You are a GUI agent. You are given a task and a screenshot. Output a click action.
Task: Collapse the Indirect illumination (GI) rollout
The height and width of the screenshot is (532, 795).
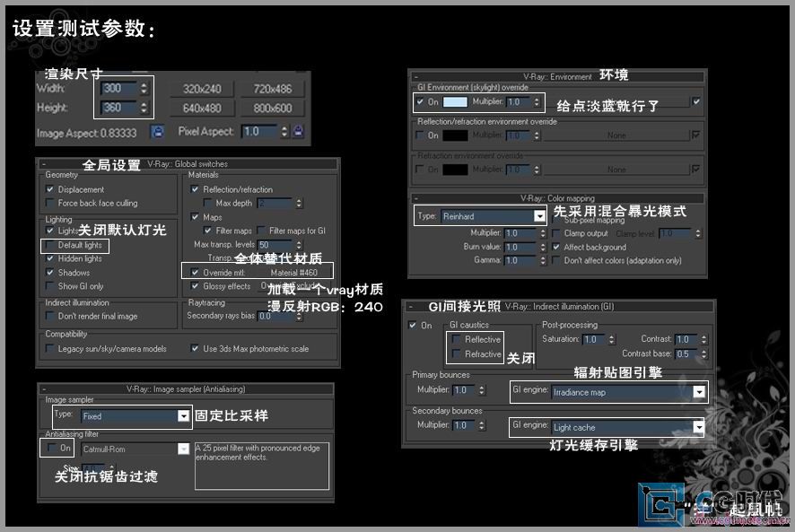[410, 307]
